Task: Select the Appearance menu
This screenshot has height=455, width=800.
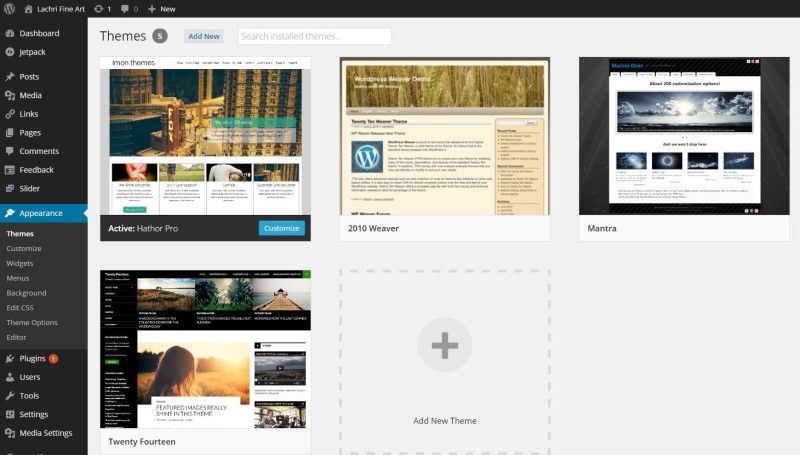Action: point(41,213)
